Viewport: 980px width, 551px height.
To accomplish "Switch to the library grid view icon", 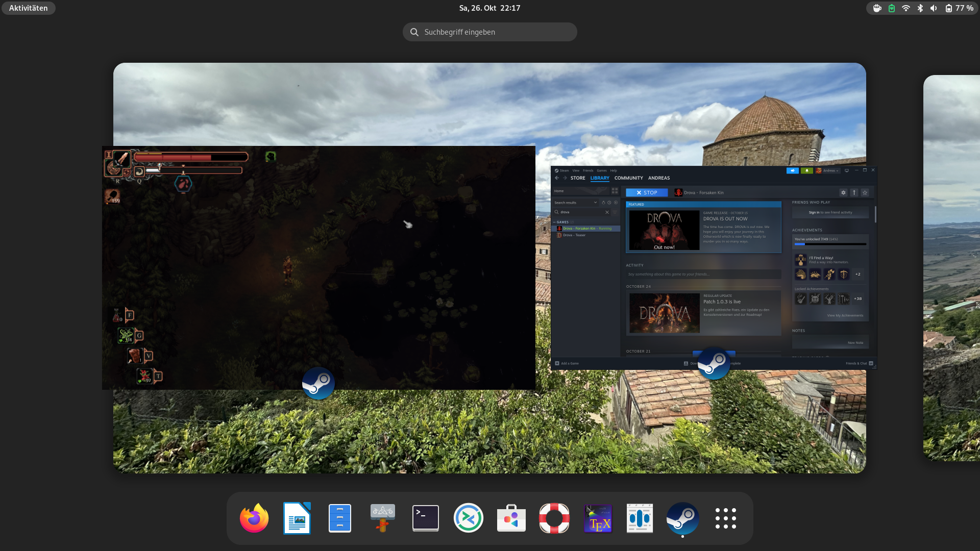I will [x=615, y=191].
